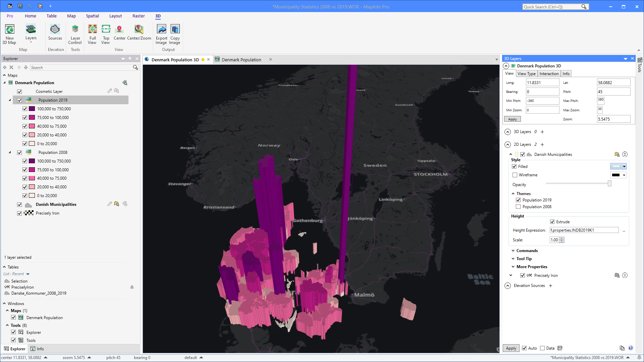The width and height of the screenshot is (644, 362).
Task: Collapse the Population 2019 layer tree
Action: tap(10, 100)
